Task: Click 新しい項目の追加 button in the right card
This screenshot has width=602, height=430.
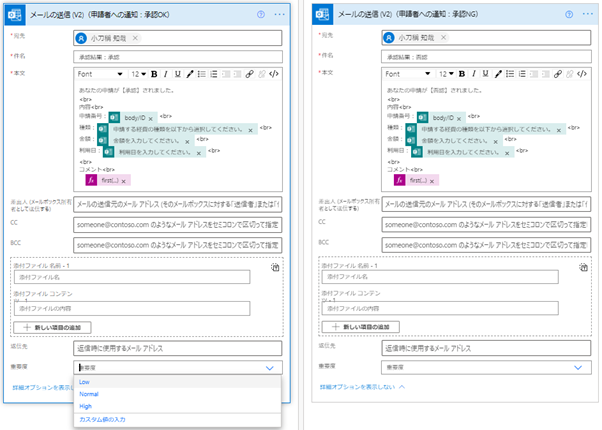Action: 364,327
